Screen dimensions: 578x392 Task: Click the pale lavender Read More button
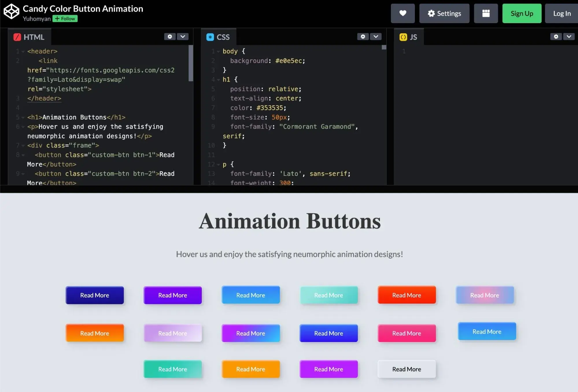click(173, 333)
